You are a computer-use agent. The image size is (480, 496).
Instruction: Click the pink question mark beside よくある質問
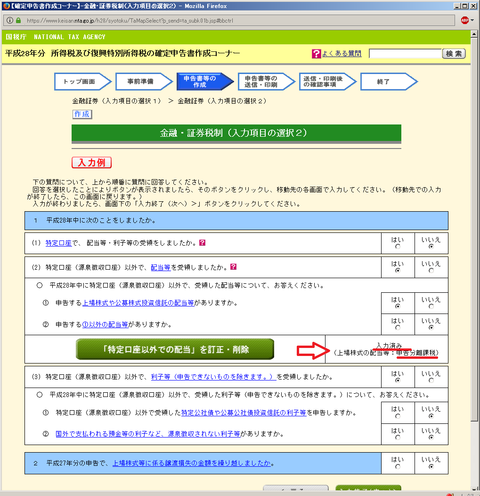pos(316,54)
